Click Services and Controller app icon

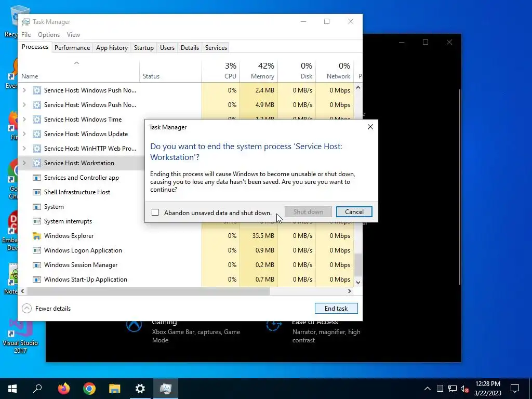pos(37,178)
